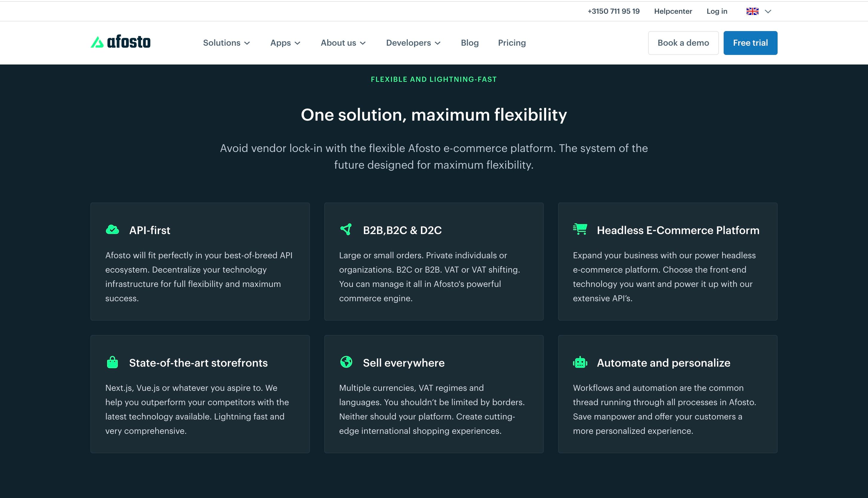
Task: Click the Book a demo button
Action: pyautogui.click(x=683, y=43)
